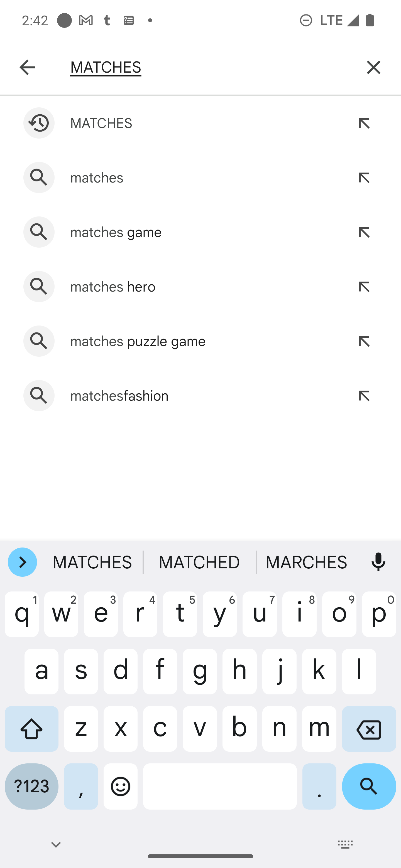Viewport: 401px width, 868px height.
Task: Tap the microphone voice input icon
Action: coord(378,562)
